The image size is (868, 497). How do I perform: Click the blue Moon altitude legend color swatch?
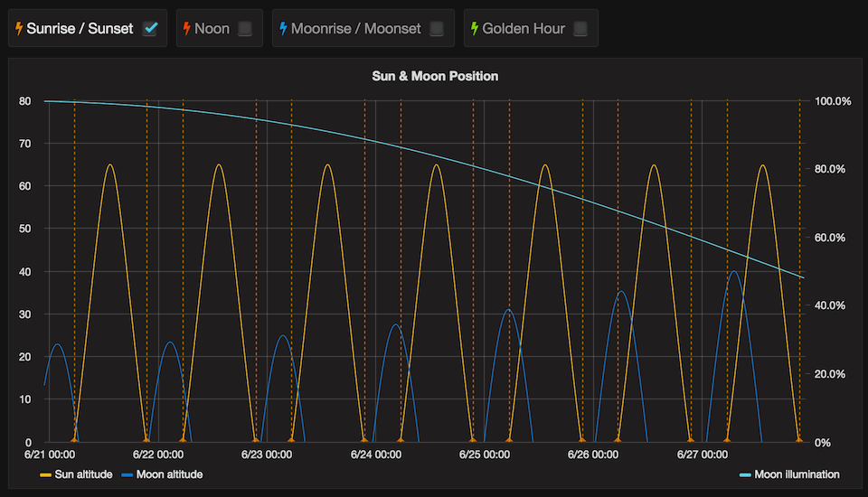click(127, 474)
